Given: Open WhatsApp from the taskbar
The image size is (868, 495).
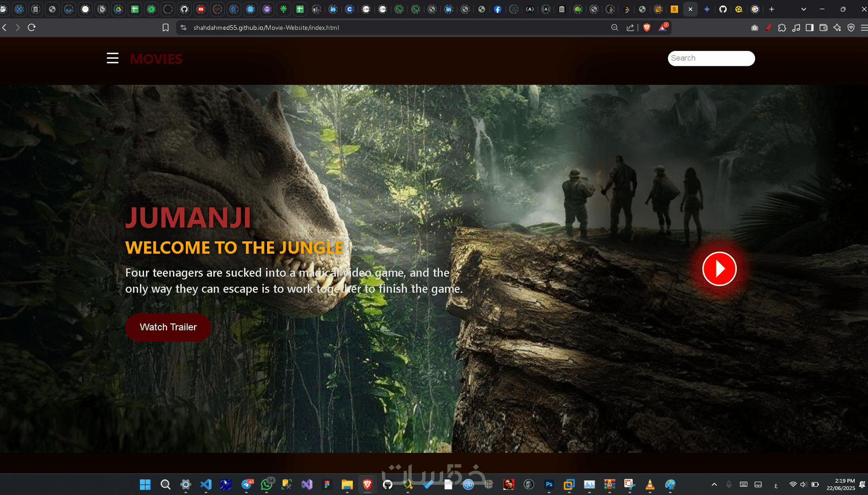Looking at the screenshot, I should click(267, 484).
